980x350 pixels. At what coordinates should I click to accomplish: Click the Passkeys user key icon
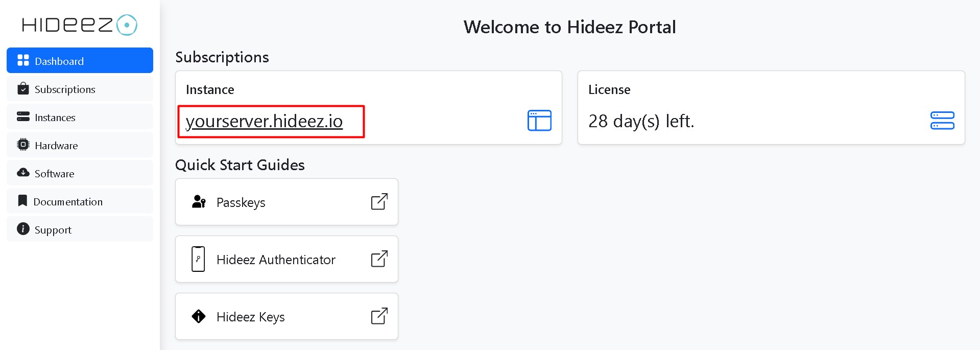199,202
